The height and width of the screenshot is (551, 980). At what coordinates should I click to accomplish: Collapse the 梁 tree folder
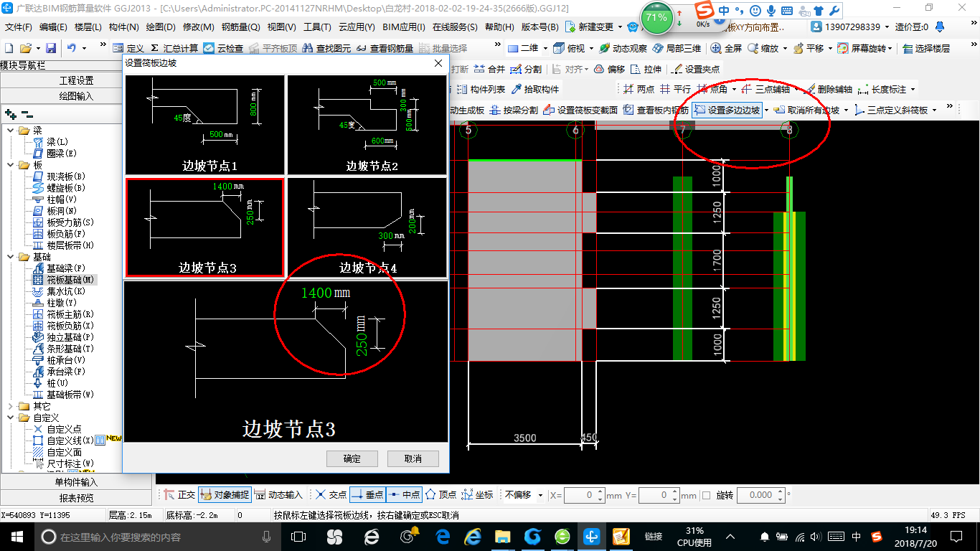(x=10, y=131)
